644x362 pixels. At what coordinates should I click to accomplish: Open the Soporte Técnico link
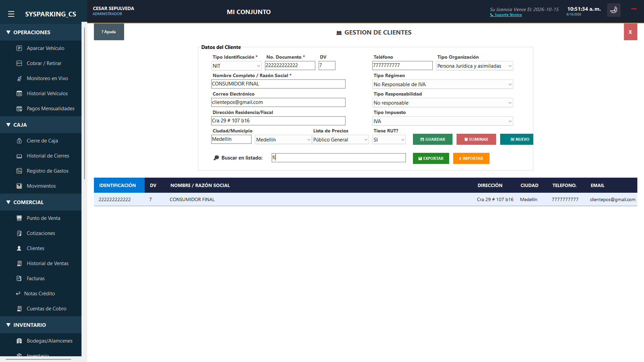coord(506,15)
